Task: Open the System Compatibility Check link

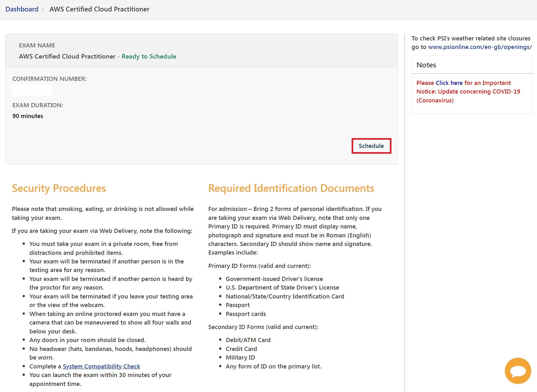Action: click(x=101, y=366)
